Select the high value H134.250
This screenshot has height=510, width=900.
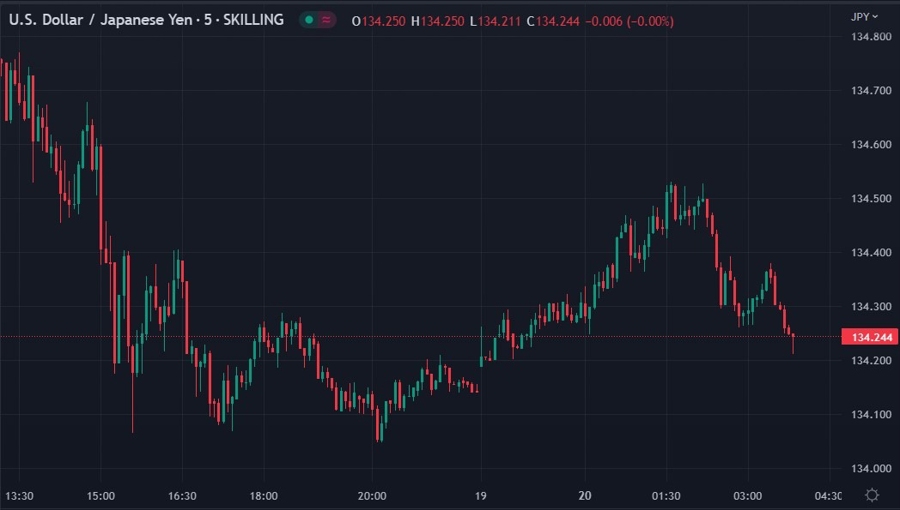pyautogui.click(x=437, y=21)
